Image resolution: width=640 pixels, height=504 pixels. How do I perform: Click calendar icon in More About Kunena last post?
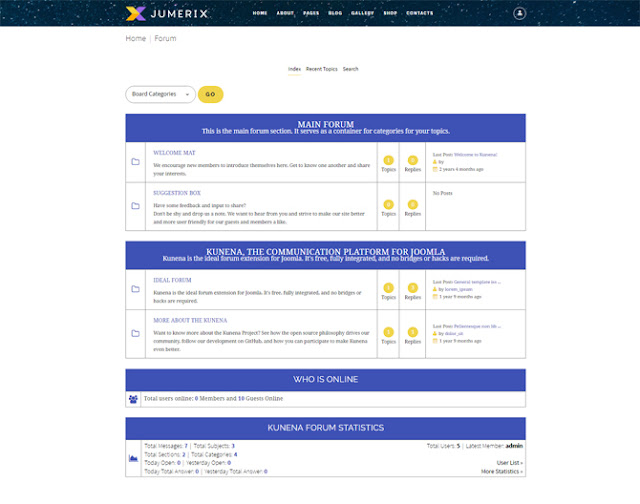click(435, 341)
